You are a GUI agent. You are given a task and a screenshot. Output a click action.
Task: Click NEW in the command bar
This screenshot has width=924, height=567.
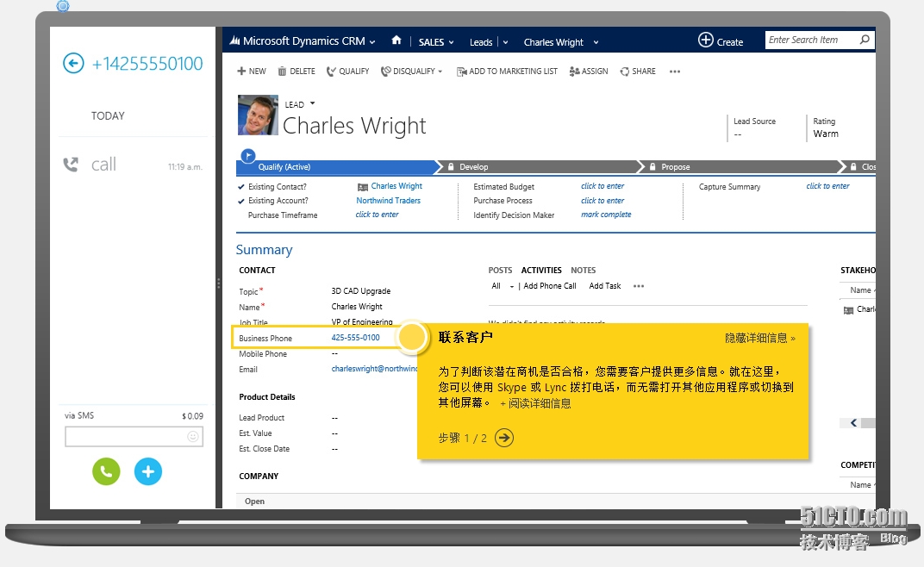[252, 72]
